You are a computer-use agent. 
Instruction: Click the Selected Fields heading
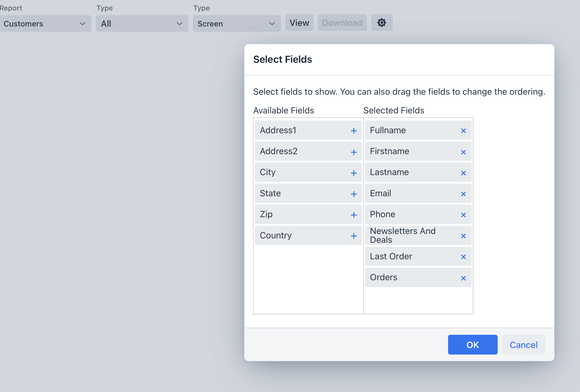[x=394, y=110]
